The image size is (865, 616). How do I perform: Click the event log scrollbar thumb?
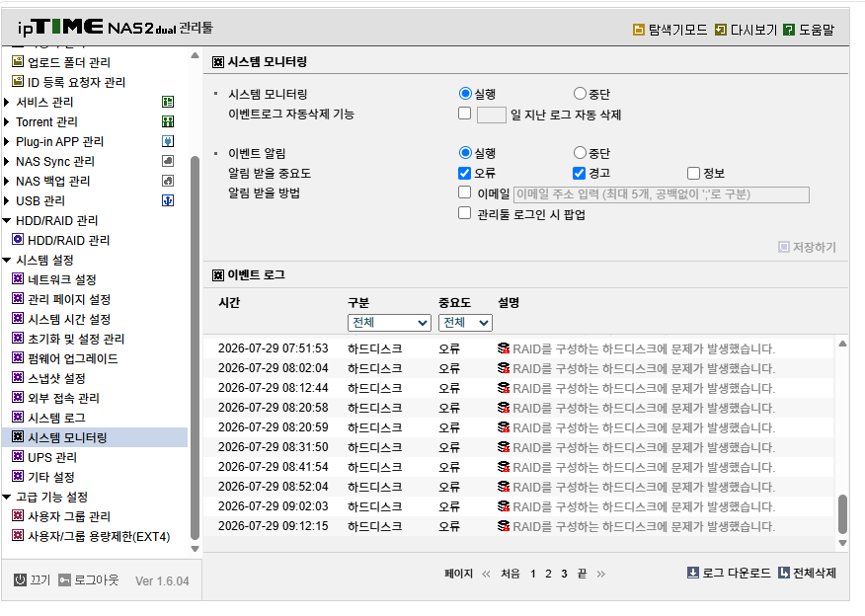tap(842, 514)
